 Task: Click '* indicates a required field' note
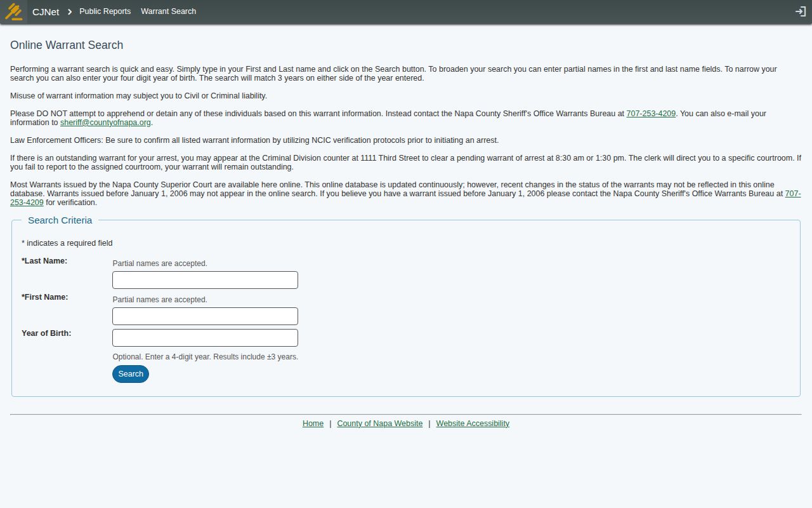point(67,243)
